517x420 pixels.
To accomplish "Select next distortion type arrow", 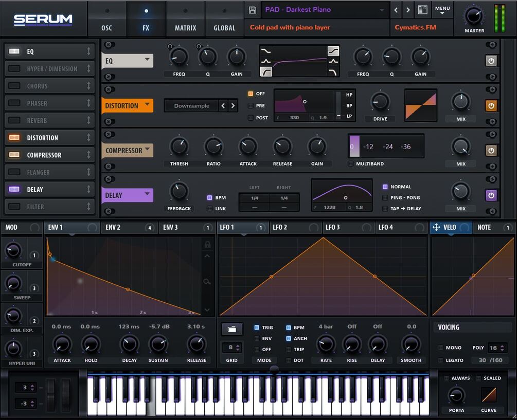I will coord(233,106).
